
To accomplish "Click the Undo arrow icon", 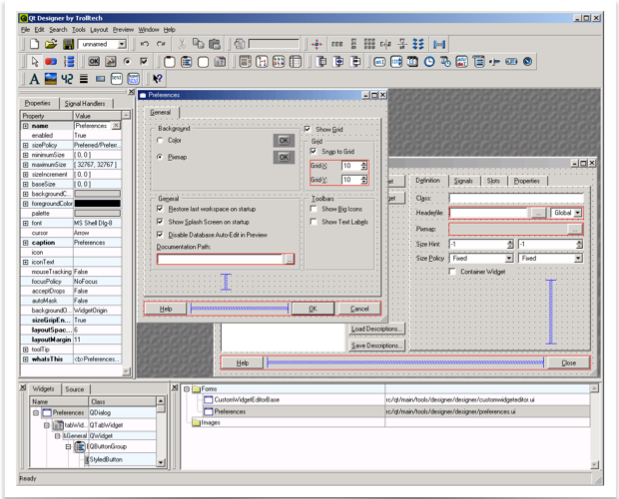I will pyautogui.click(x=145, y=44).
